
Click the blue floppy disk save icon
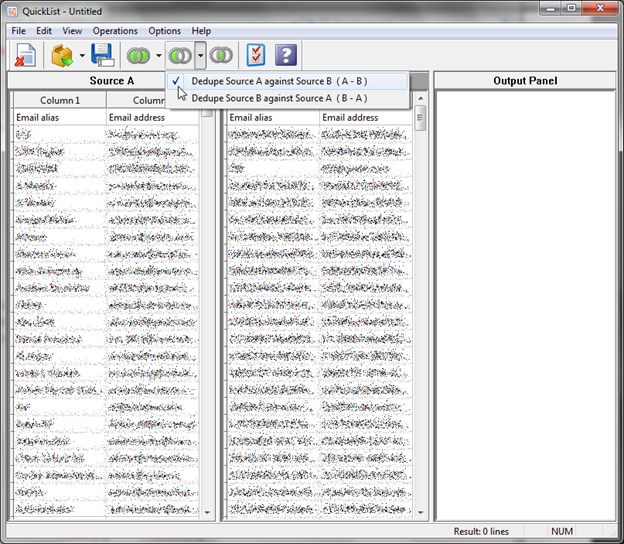pyautogui.click(x=102, y=55)
